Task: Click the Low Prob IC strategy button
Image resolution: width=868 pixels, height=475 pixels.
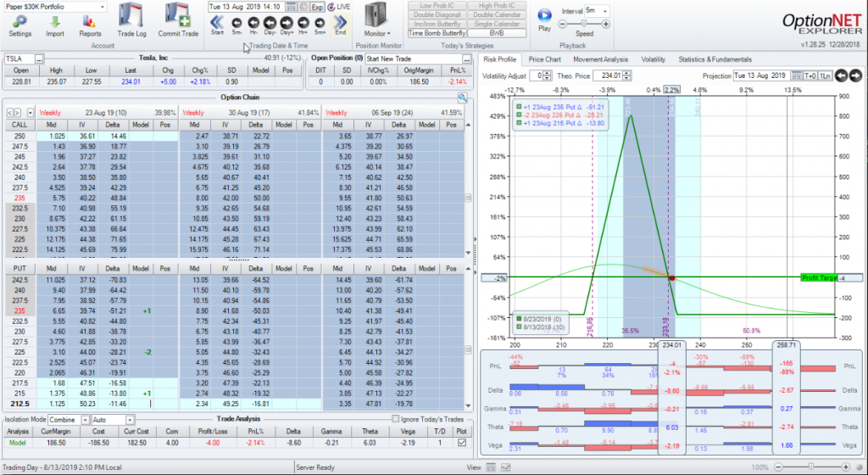Action: [437, 6]
